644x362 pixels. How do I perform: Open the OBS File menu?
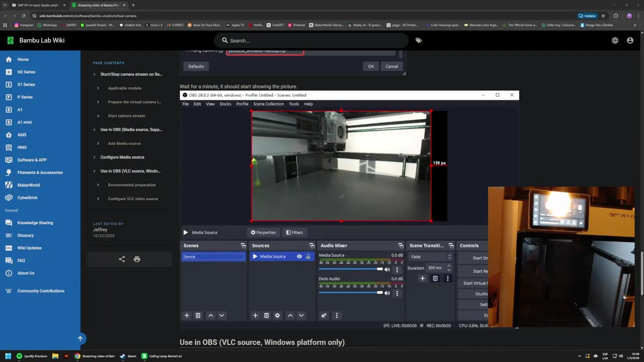click(x=185, y=104)
